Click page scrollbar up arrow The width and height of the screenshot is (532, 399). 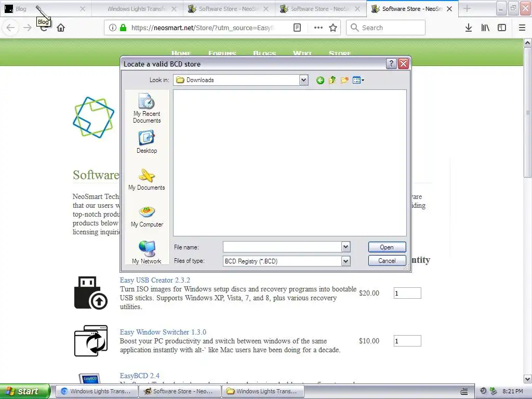point(528,43)
